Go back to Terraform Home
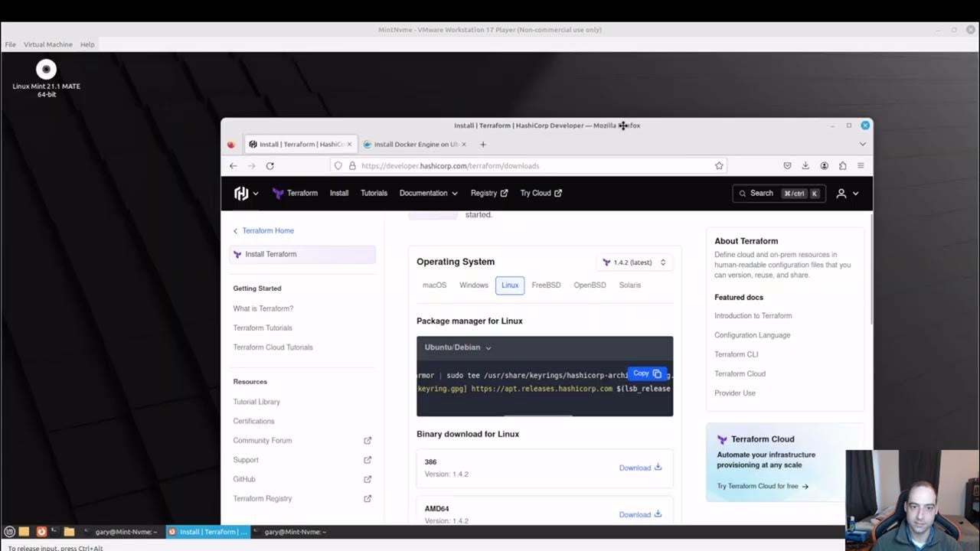The width and height of the screenshot is (980, 551). tap(263, 230)
